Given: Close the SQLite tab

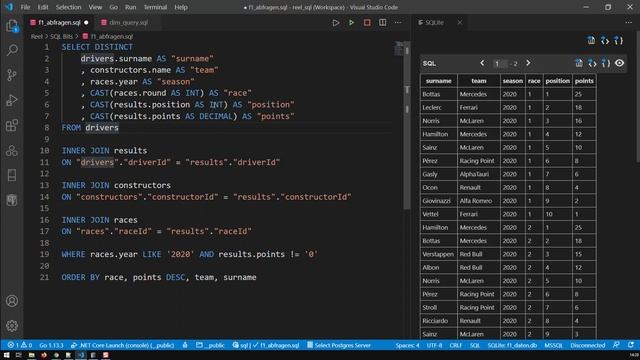Looking at the screenshot, I should [x=460, y=23].
